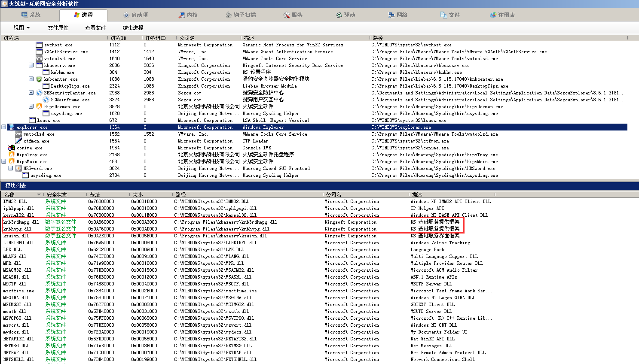Click the explorer.exe computer icon
The image size is (639, 364).
click(12, 127)
